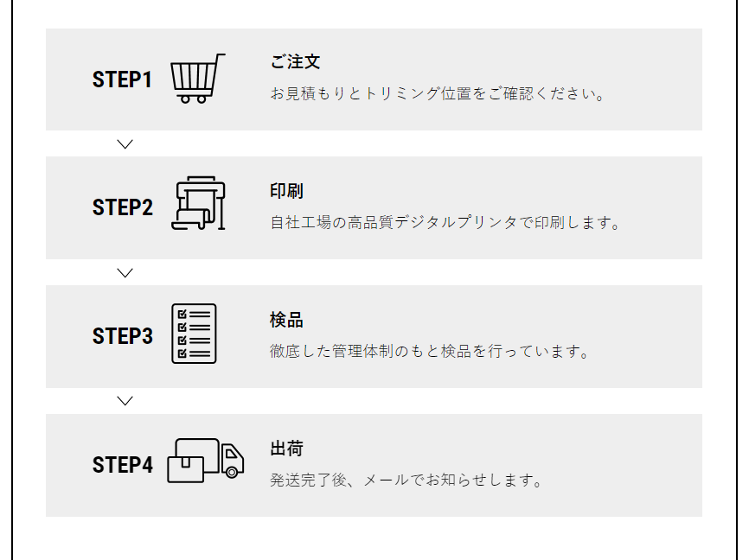Image resolution: width=749 pixels, height=560 pixels.
Task: Click the first checkbox in the checklist icon
Action: click(x=182, y=315)
